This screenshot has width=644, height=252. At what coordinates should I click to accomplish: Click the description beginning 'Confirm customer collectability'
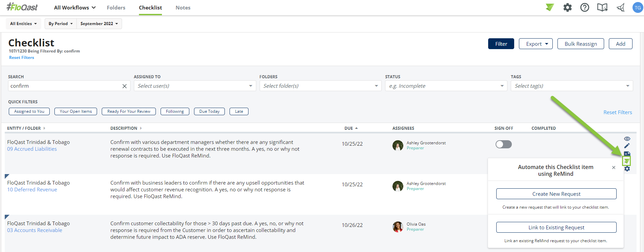point(207,230)
